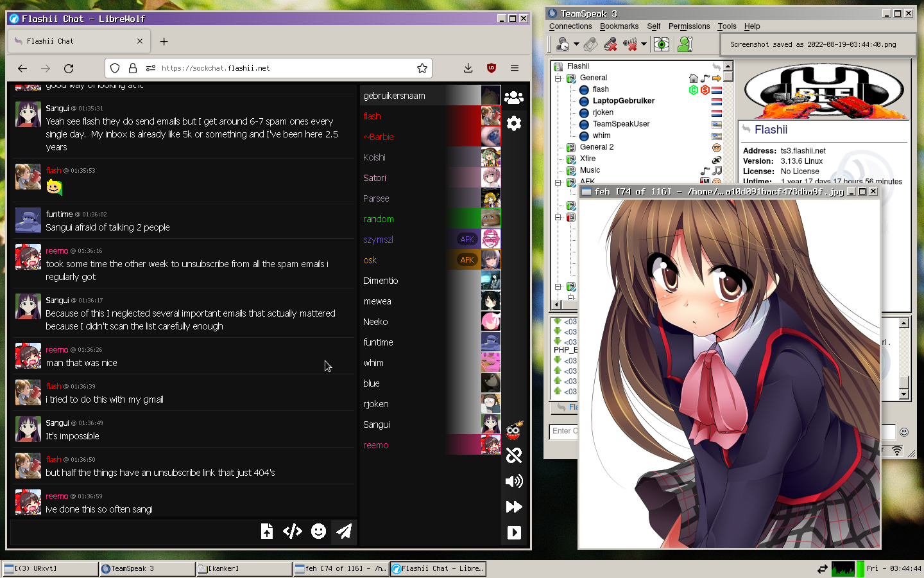The image size is (924, 578).
Task: Collapse the General channel tree
Action: point(558,78)
